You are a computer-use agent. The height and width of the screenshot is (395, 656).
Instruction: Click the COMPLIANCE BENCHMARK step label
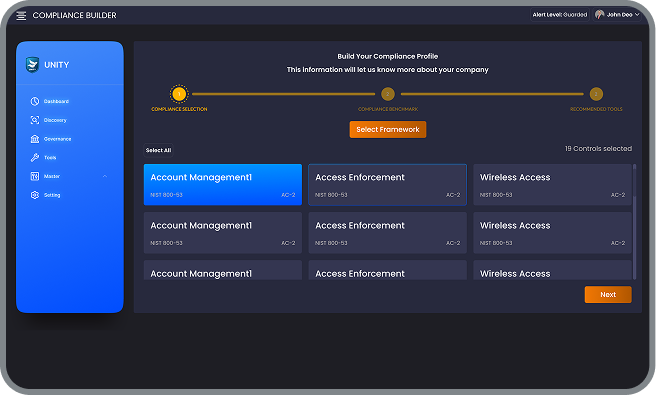[x=388, y=109]
